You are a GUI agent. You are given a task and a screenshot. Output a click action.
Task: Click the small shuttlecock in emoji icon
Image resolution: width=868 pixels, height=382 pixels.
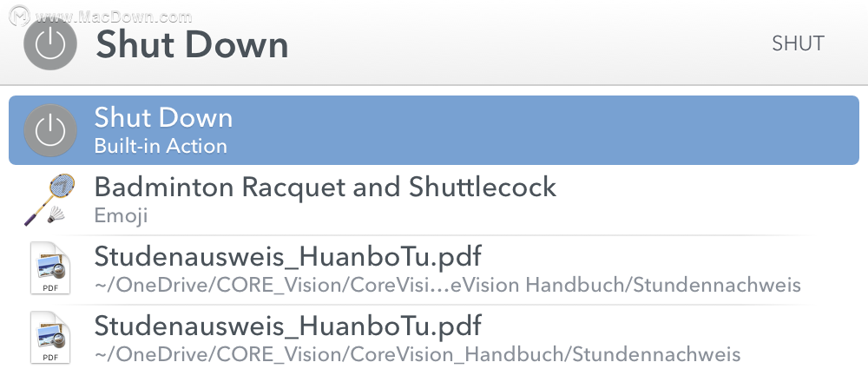point(56,215)
